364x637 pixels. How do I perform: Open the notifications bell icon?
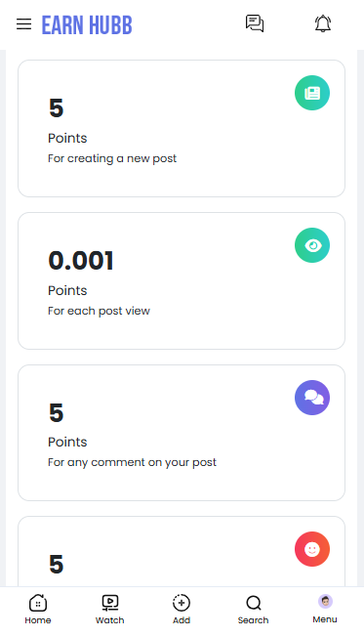pos(323,23)
